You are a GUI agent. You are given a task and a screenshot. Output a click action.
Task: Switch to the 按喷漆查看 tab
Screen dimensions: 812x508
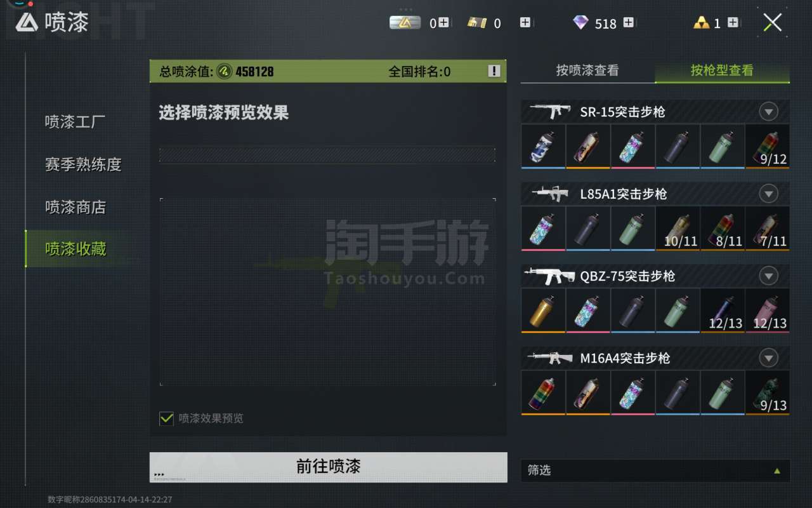pyautogui.click(x=587, y=70)
